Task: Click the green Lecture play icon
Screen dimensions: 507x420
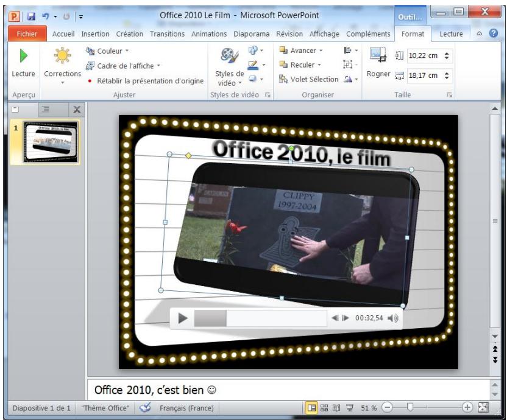Action: [23, 55]
